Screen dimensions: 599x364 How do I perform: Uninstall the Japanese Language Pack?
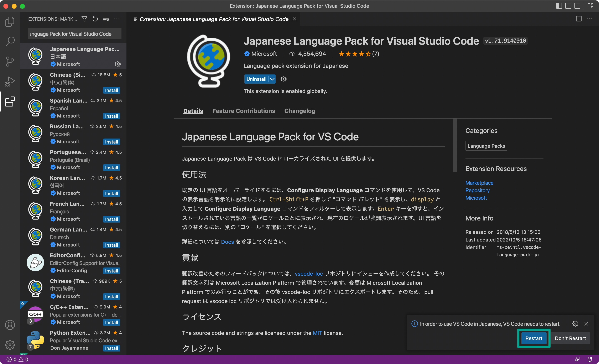pyautogui.click(x=256, y=79)
